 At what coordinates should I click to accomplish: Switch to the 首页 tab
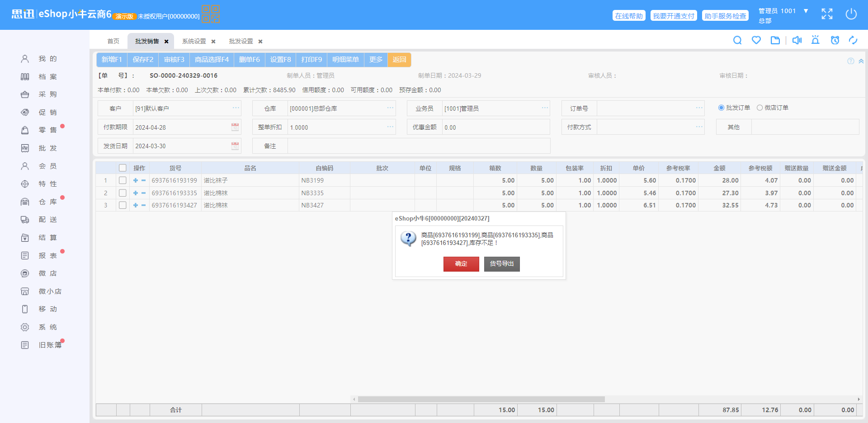113,41
